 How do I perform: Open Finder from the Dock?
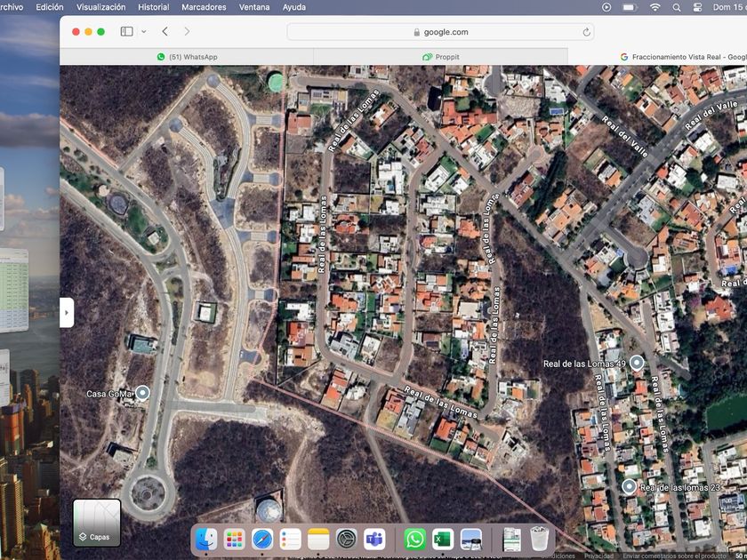pyautogui.click(x=206, y=539)
